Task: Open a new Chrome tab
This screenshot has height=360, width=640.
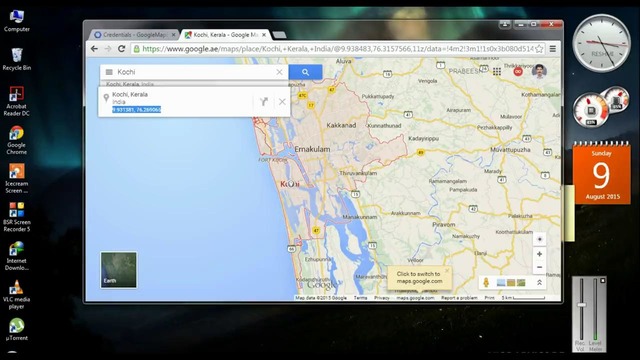Action: (280, 35)
